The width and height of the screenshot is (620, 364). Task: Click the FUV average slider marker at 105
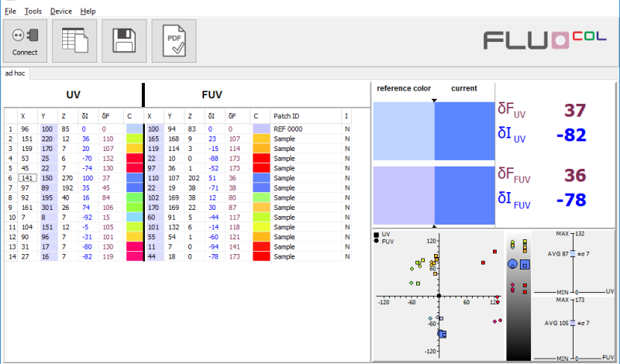573,323
